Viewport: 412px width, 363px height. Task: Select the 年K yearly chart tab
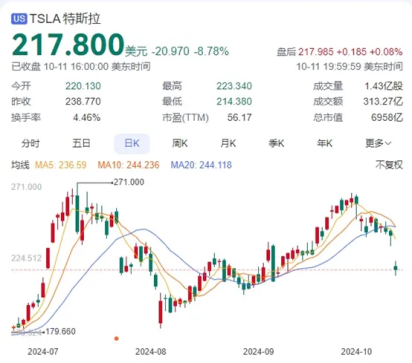[325, 144]
